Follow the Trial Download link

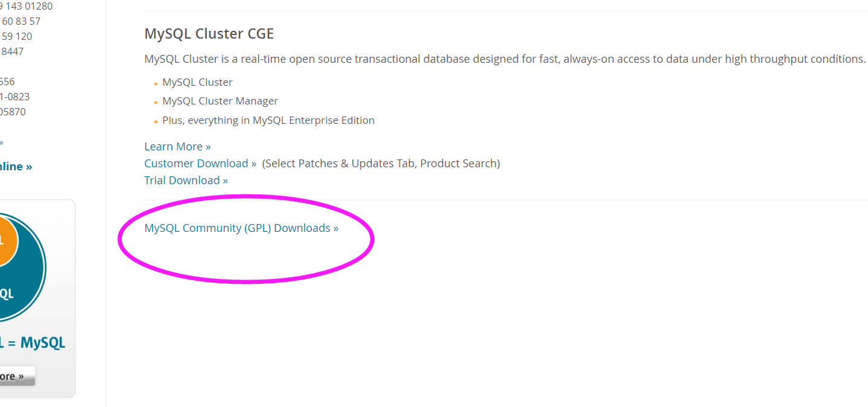pyautogui.click(x=186, y=181)
